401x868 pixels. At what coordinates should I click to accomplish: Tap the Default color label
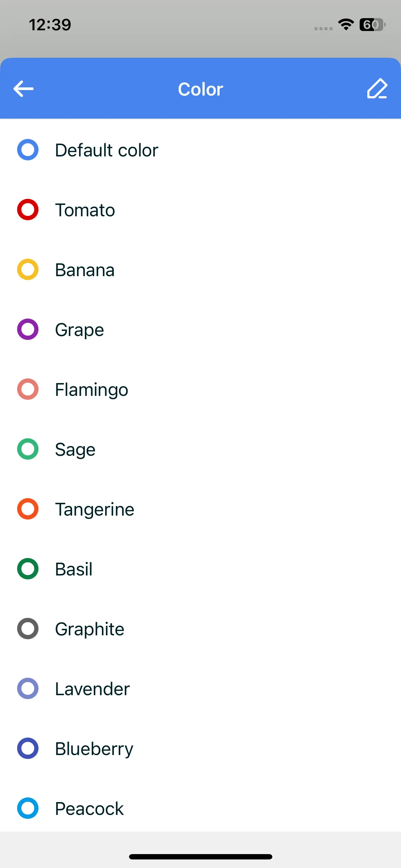pos(107,150)
